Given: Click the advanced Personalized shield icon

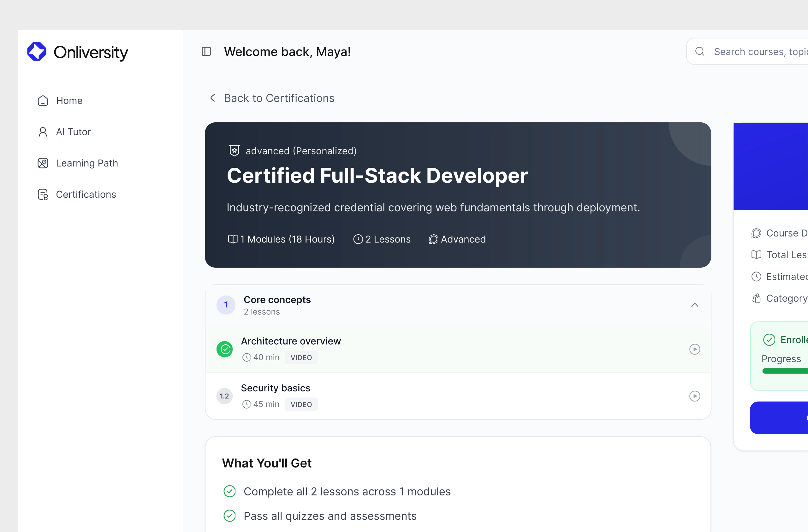Looking at the screenshot, I should [234, 151].
